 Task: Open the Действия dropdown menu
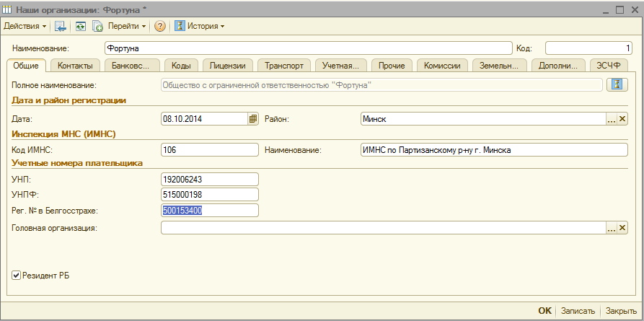pyautogui.click(x=25, y=26)
